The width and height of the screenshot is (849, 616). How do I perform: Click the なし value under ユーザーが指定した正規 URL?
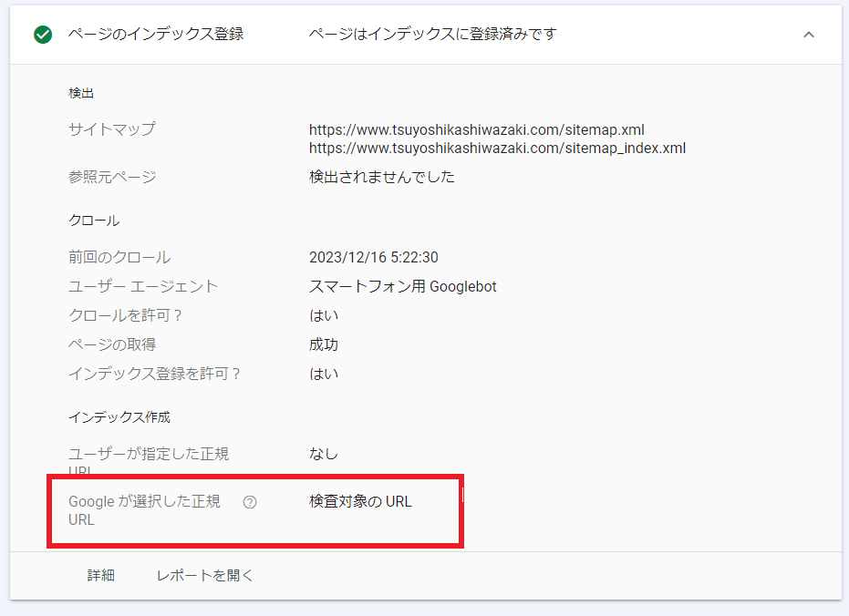pos(321,453)
